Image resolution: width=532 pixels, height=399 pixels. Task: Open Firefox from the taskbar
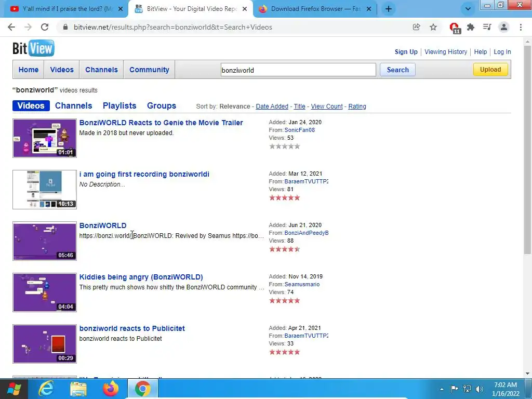tap(111, 389)
